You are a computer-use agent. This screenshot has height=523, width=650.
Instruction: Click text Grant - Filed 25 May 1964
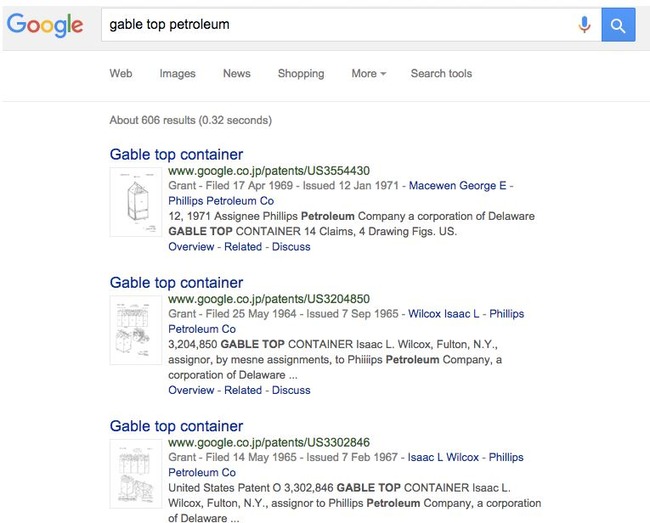click(232, 314)
